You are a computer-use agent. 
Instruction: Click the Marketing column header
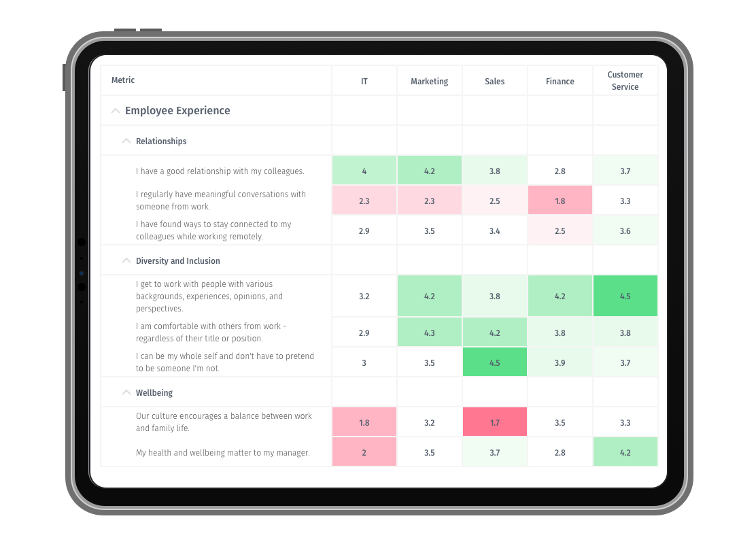click(x=429, y=81)
